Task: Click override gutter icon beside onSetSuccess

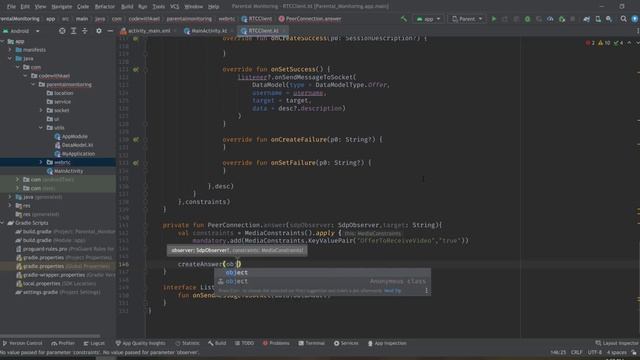Action: (136, 69)
